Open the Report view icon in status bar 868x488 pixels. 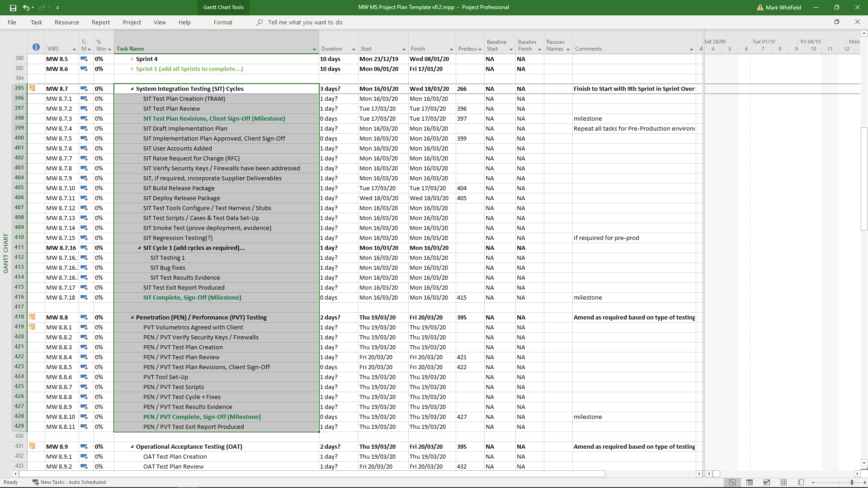[x=801, y=483]
